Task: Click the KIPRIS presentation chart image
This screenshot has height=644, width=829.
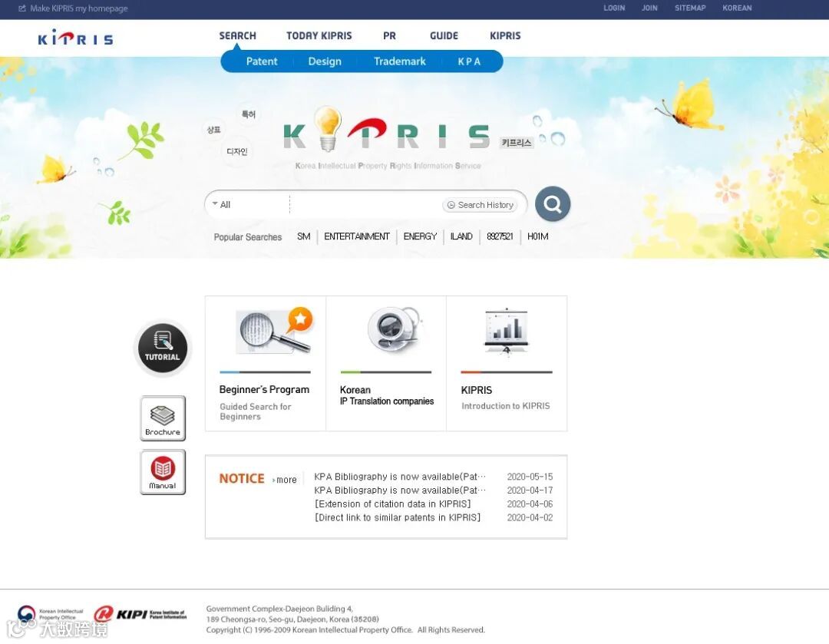Action: [x=507, y=332]
